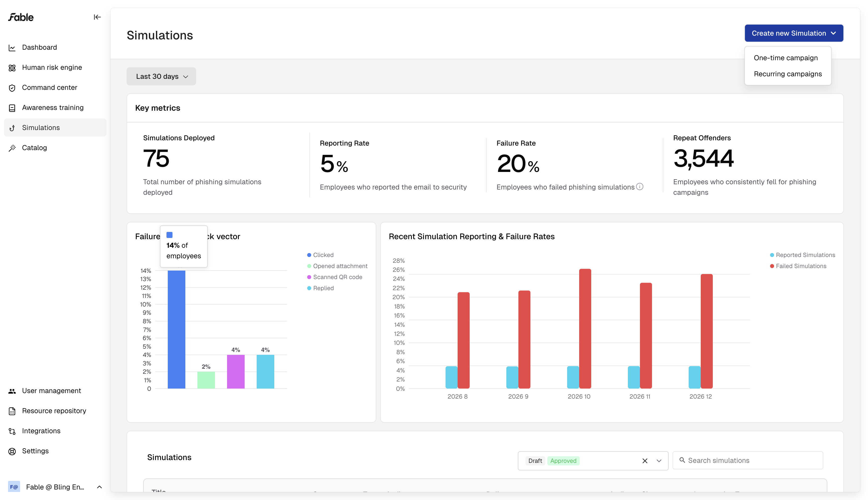Click the green Opened attachment 2% bar
Screen dimensions: 868x500
(x=206, y=380)
